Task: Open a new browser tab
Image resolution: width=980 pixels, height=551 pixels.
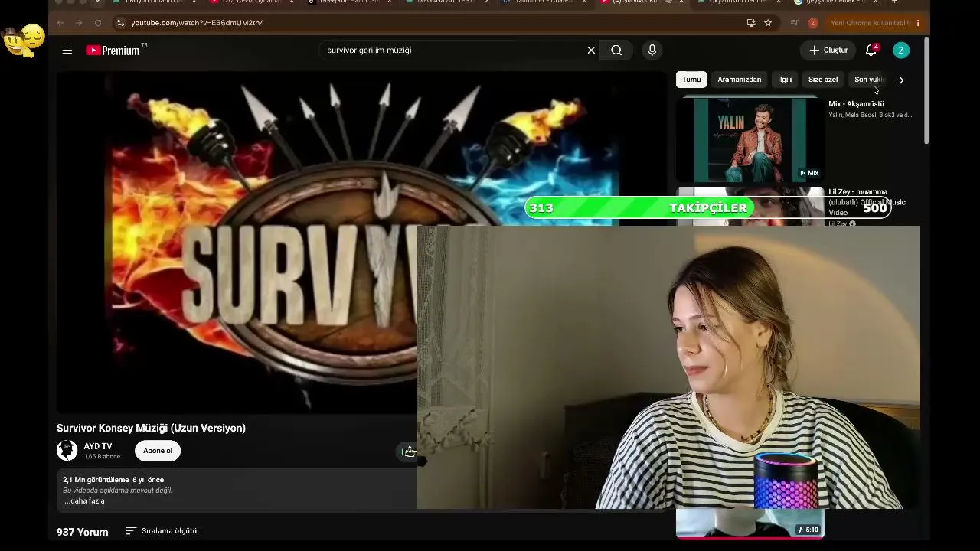Action: tap(893, 2)
